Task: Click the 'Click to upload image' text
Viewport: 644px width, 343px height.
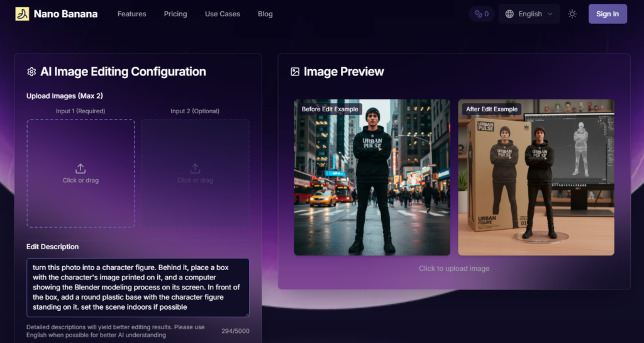Action: (454, 269)
